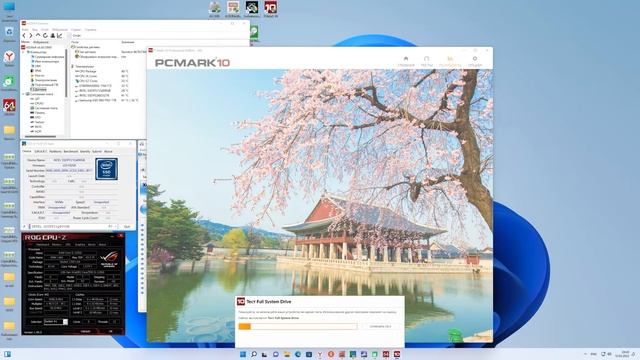640x360 pixels.
Task: Go back in AIDA64 toolbar
Action: coord(24,36)
